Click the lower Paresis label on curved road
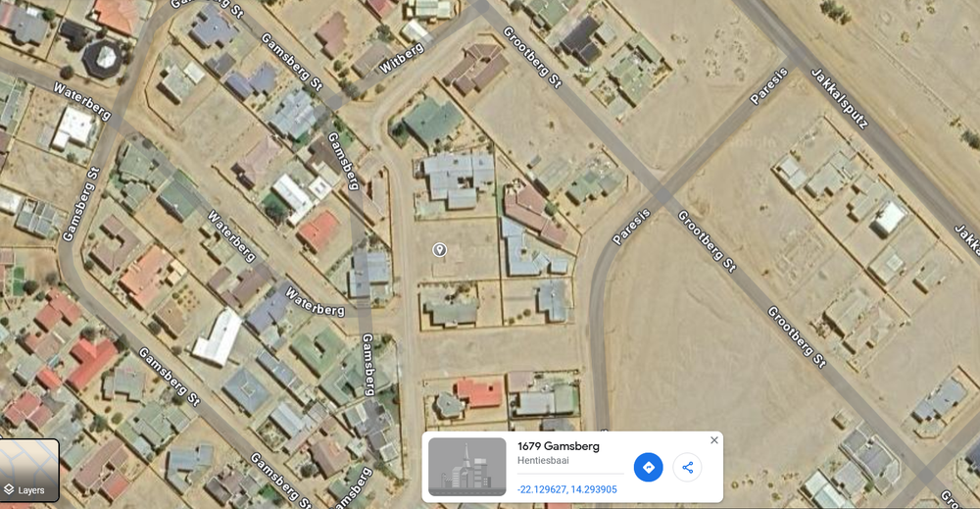The width and height of the screenshot is (980, 509). click(x=631, y=227)
